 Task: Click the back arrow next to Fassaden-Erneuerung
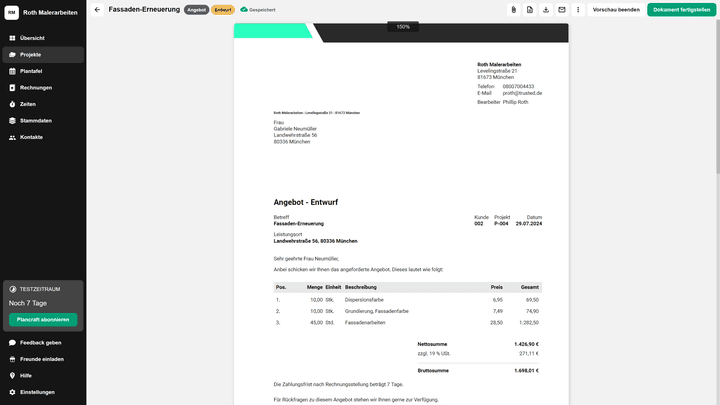point(97,9)
